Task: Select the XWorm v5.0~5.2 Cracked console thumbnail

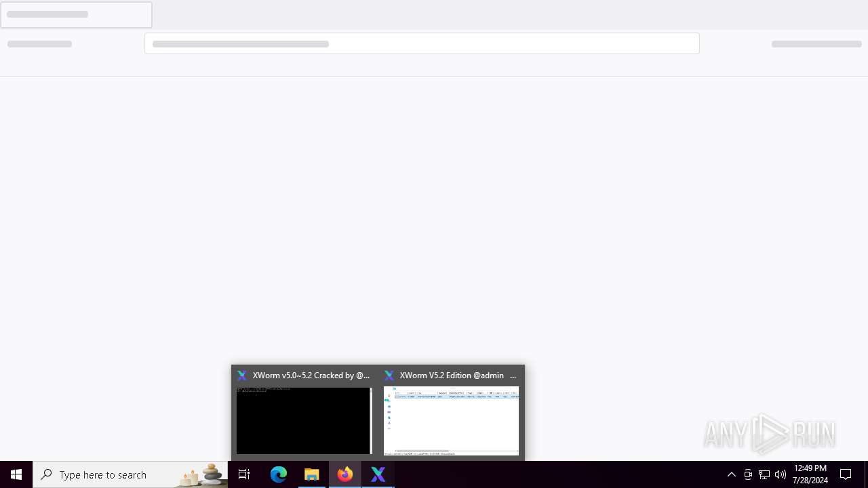Action: coord(304,420)
